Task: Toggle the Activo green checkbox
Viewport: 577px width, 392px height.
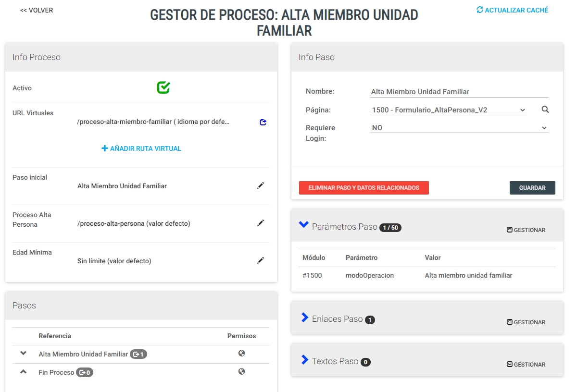Action: [x=163, y=87]
